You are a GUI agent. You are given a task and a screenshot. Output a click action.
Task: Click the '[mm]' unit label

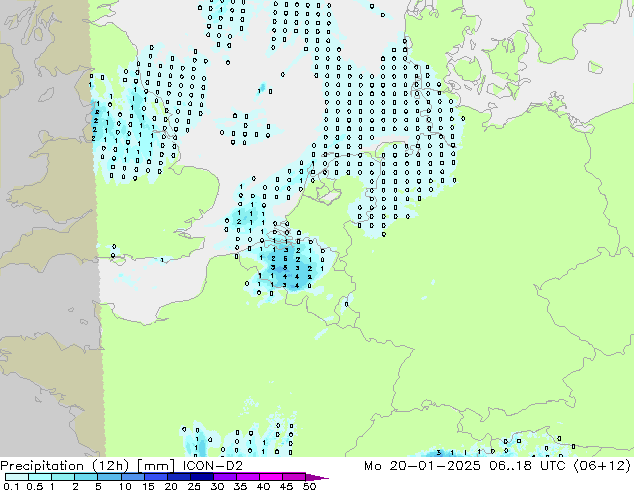(x=156, y=466)
